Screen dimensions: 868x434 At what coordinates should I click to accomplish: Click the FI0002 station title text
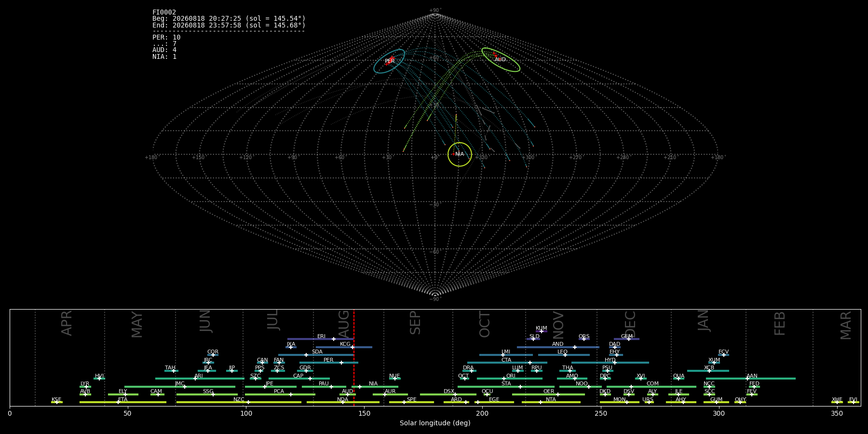(164, 12)
